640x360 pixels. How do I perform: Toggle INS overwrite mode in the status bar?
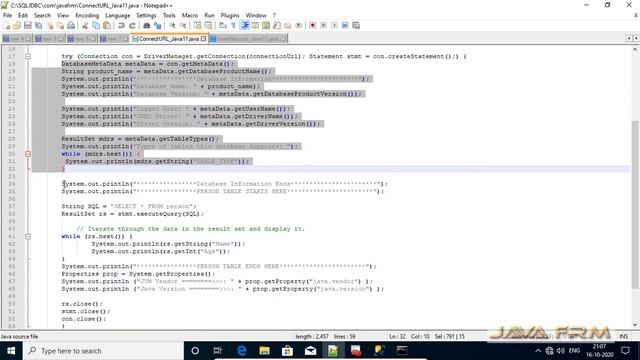coord(623,336)
